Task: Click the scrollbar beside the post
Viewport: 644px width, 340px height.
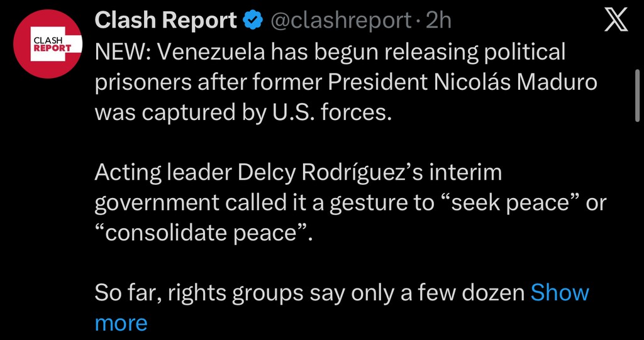Action: pos(638,94)
